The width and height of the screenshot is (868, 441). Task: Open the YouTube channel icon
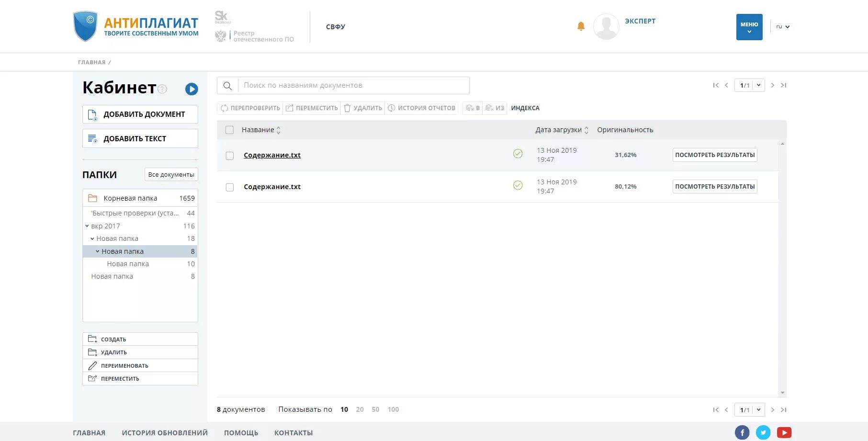[x=784, y=432]
